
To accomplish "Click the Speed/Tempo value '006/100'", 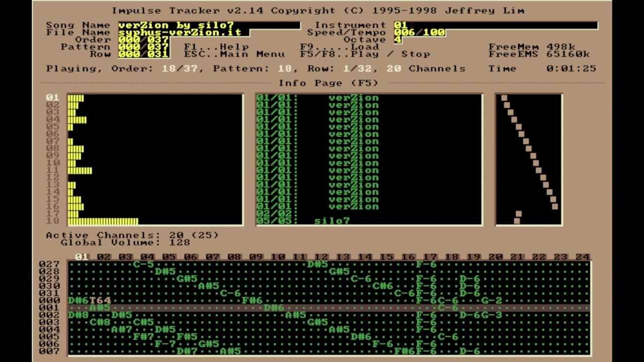I will pyautogui.click(x=420, y=32).
